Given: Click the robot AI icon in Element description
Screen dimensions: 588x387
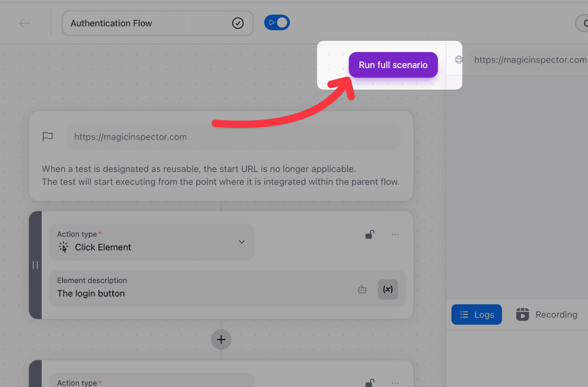Looking at the screenshot, I should click(x=362, y=290).
